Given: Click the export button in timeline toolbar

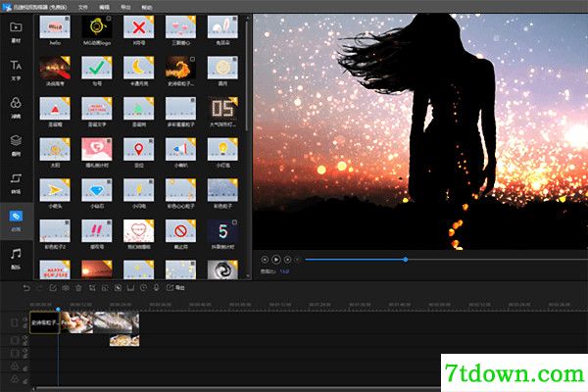Looking at the screenshot, I should click(x=175, y=288).
